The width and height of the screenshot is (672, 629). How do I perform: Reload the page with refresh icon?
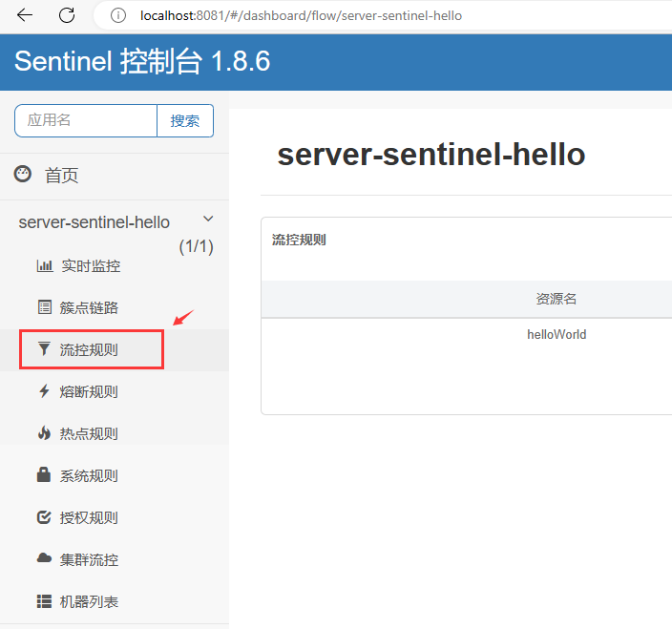tap(67, 15)
